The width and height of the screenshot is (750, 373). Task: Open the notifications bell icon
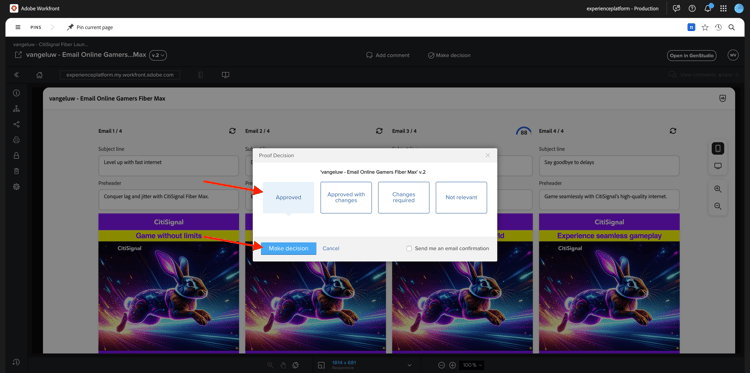(707, 8)
